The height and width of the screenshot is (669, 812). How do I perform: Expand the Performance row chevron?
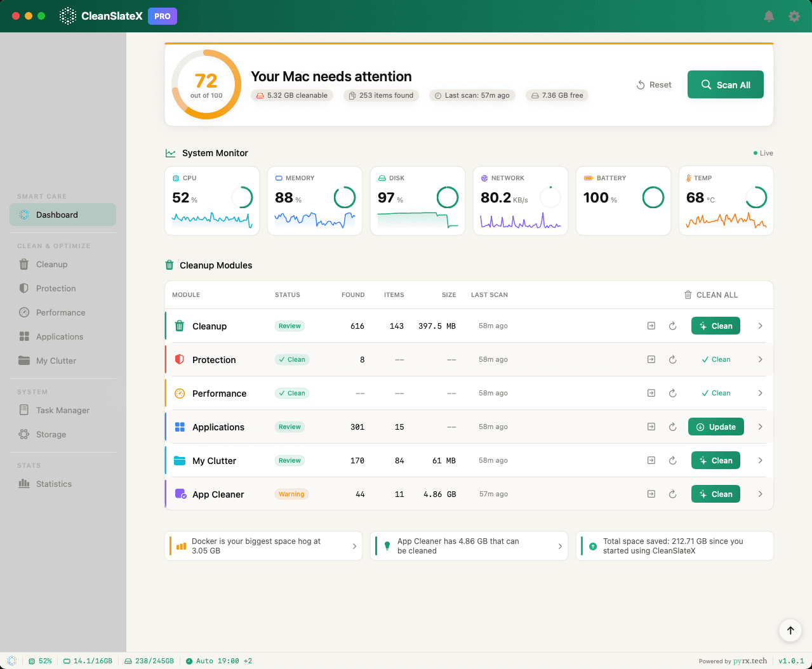(x=760, y=393)
